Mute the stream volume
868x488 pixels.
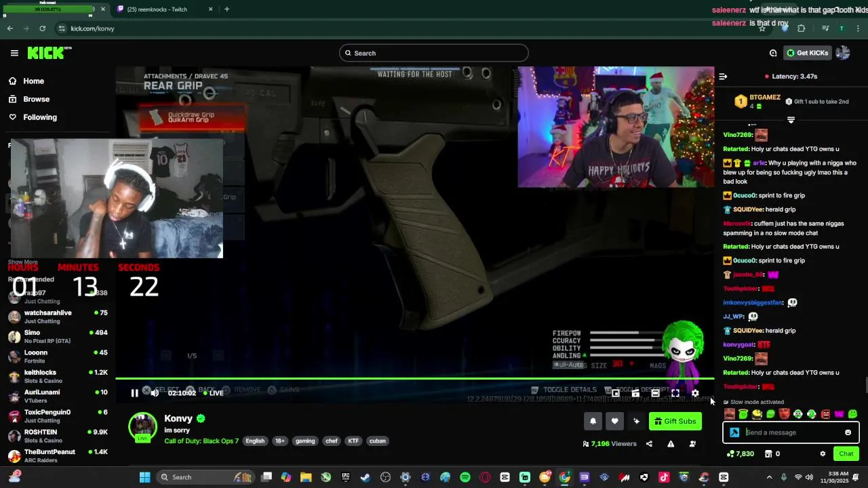click(x=155, y=393)
